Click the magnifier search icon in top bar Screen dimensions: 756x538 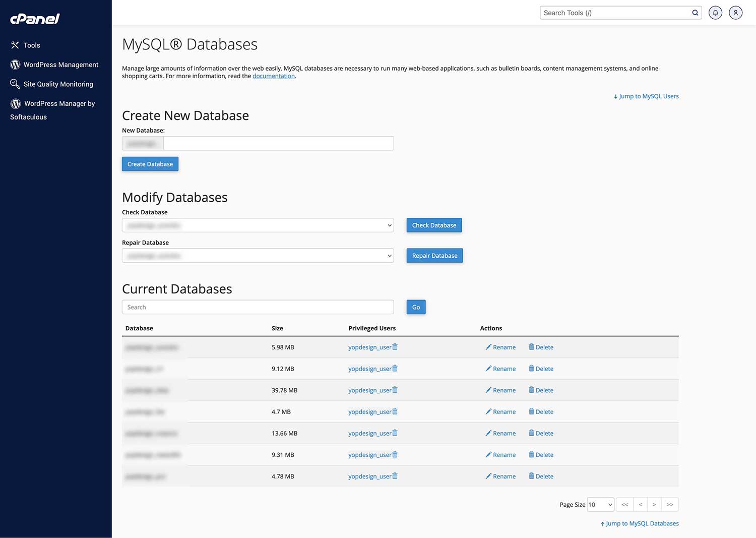pos(696,13)
